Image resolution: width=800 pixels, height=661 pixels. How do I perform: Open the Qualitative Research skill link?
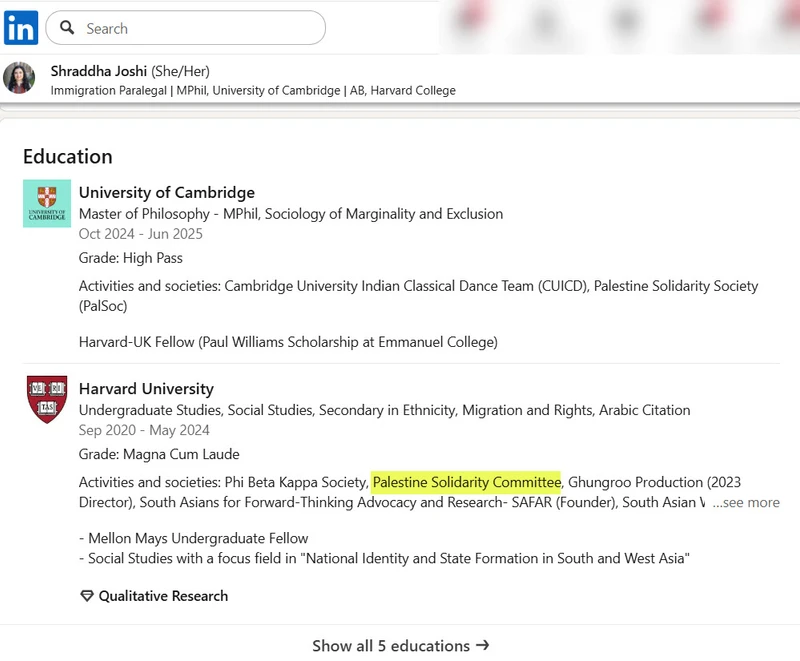[163, 596]
